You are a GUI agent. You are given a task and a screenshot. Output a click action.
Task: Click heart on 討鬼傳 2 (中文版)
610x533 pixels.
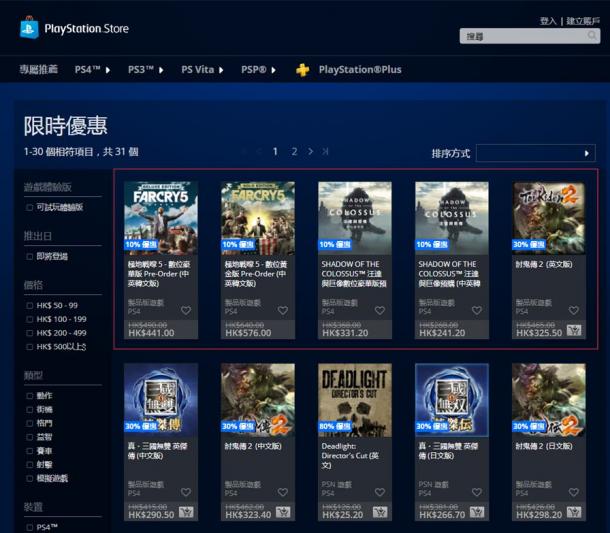283,492
